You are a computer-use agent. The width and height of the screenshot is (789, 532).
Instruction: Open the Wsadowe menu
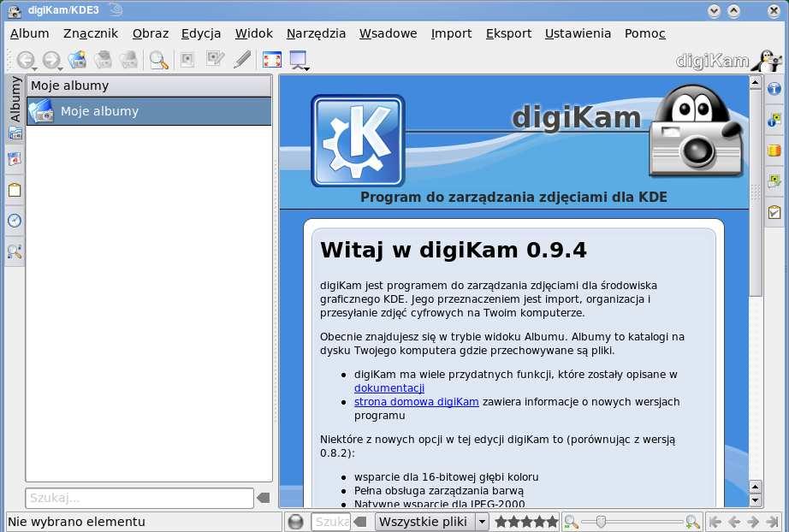coord(388,33)
